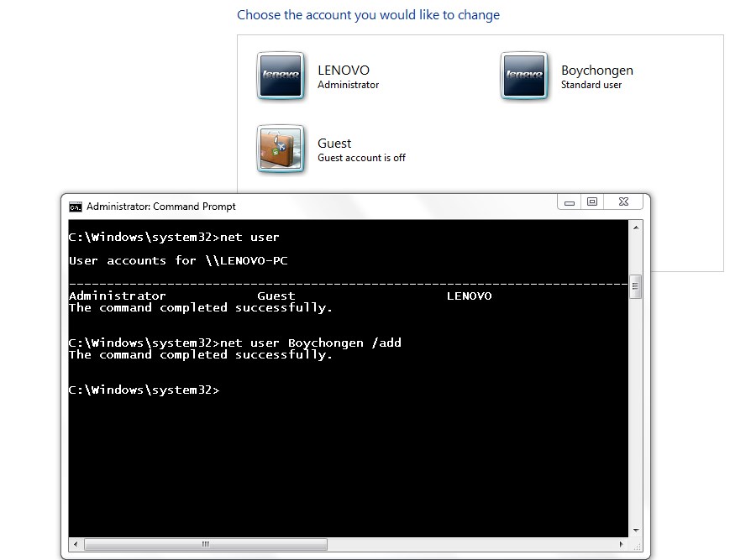Select the Guest account name
Screen dimensions: 751x560
click(x=334, y=143)
